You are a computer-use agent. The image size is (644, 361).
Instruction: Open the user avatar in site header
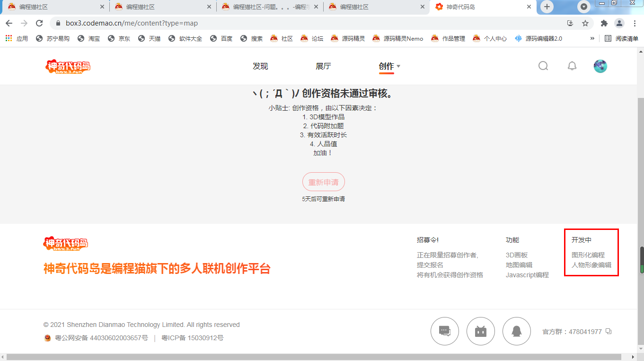coord(600,66)
